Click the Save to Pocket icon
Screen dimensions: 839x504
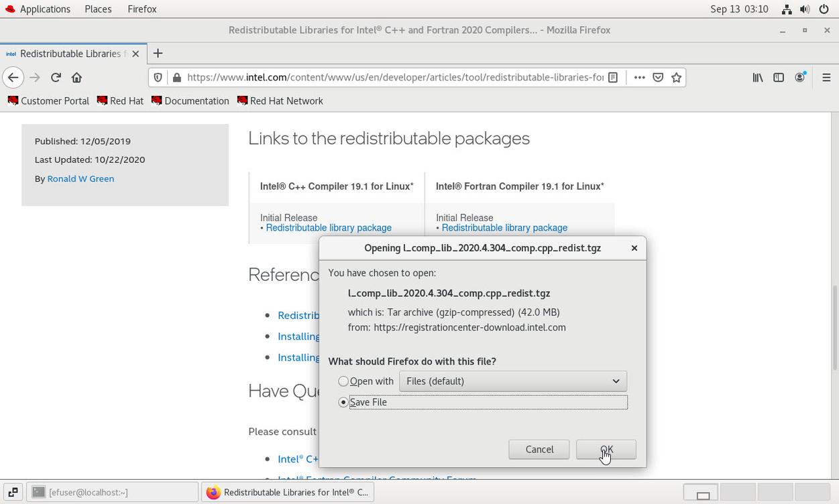658,78
